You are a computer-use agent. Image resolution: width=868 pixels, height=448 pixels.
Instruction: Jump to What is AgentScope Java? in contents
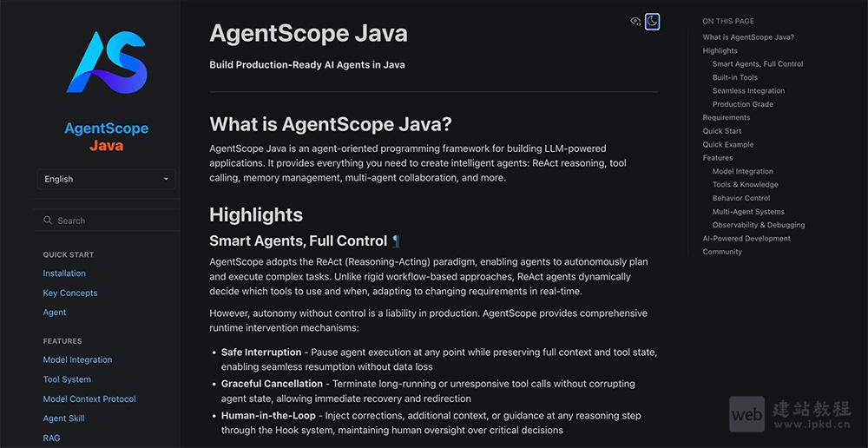click(x=748, y=37)
